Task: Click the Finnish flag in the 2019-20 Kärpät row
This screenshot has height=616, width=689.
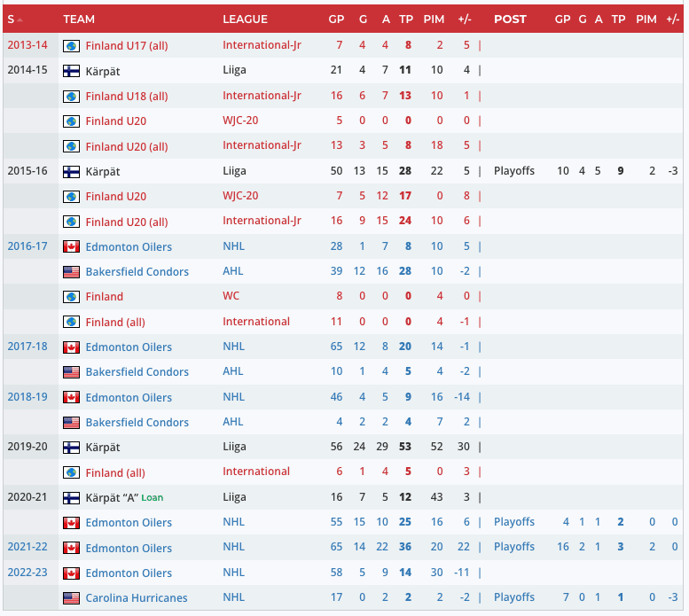Action: [72, 448]
